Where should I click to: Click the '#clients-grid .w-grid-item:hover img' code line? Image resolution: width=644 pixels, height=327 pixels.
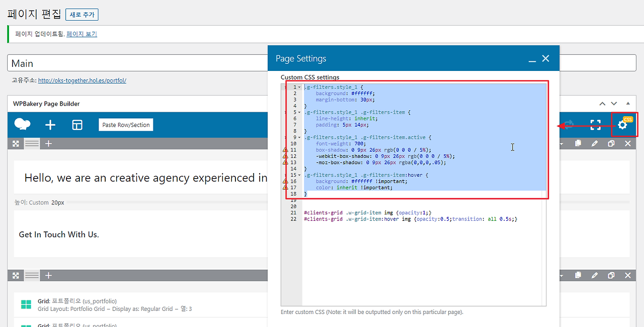tap(411, 219)
